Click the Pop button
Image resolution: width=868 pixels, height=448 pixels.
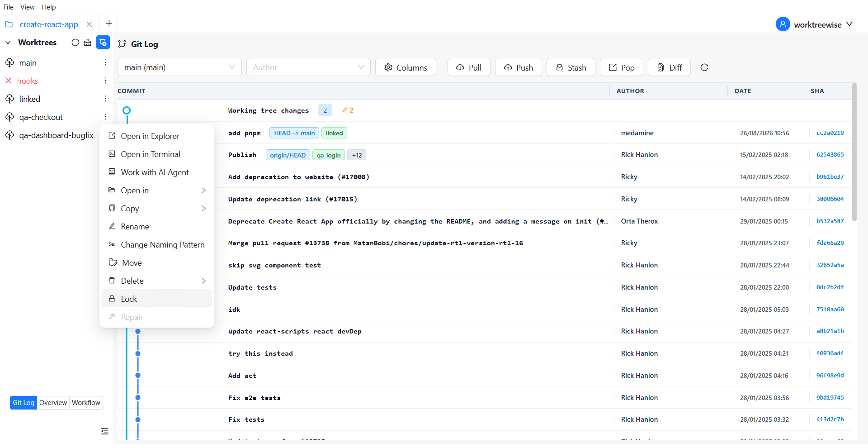pos(622,67)
